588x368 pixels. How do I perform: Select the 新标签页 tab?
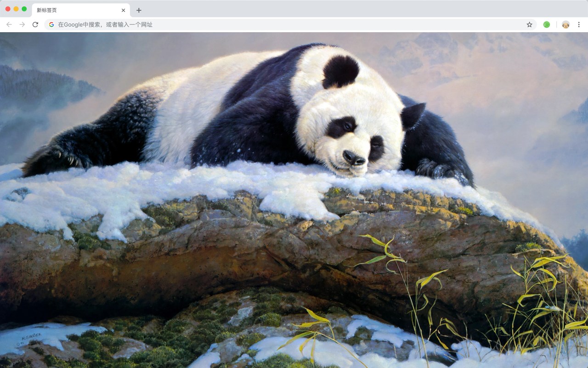pyautogui.click(x=81, y=10)
